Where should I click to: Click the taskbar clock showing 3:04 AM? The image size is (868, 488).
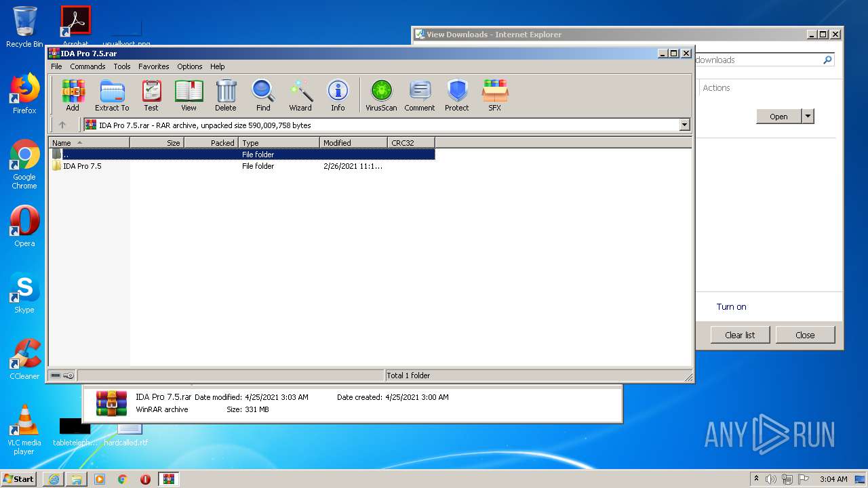[833, 479]
